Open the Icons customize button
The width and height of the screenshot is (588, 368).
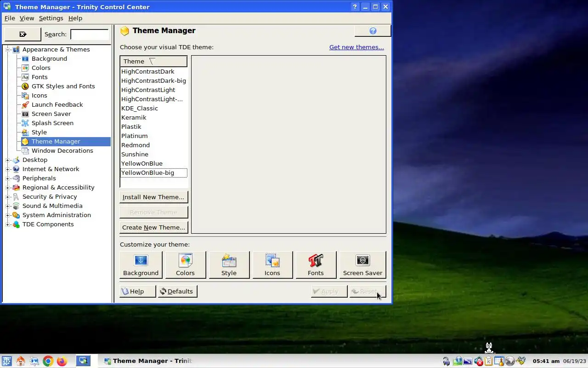(272, 265)
